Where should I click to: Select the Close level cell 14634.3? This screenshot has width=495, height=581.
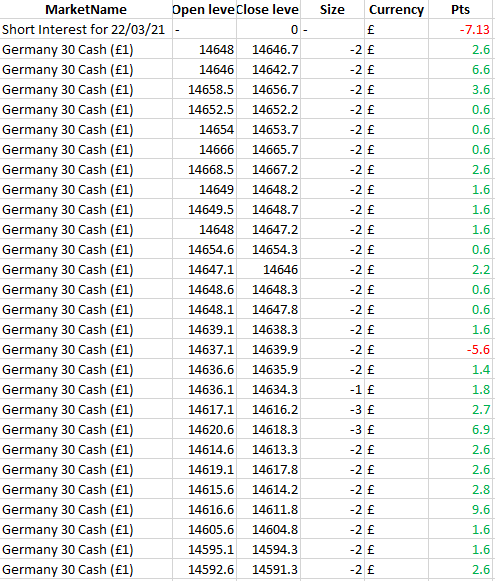point(268,389)
